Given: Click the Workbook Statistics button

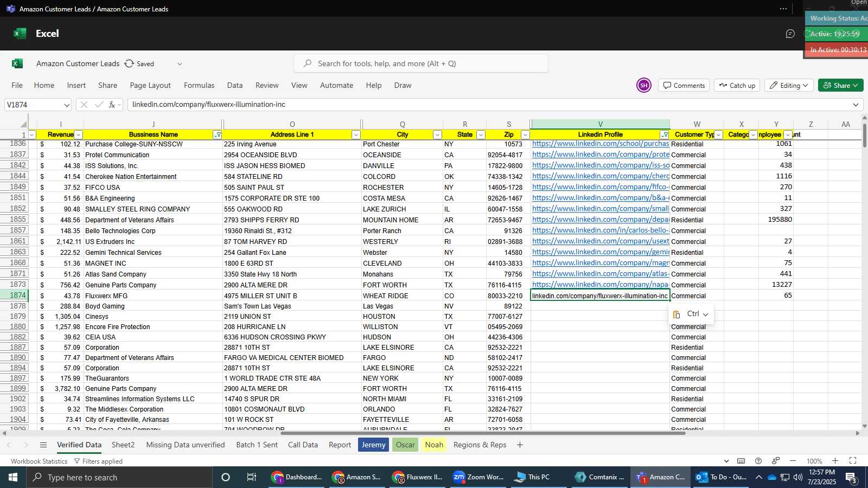Looking at the screenshot, I should tap(39, 461).
